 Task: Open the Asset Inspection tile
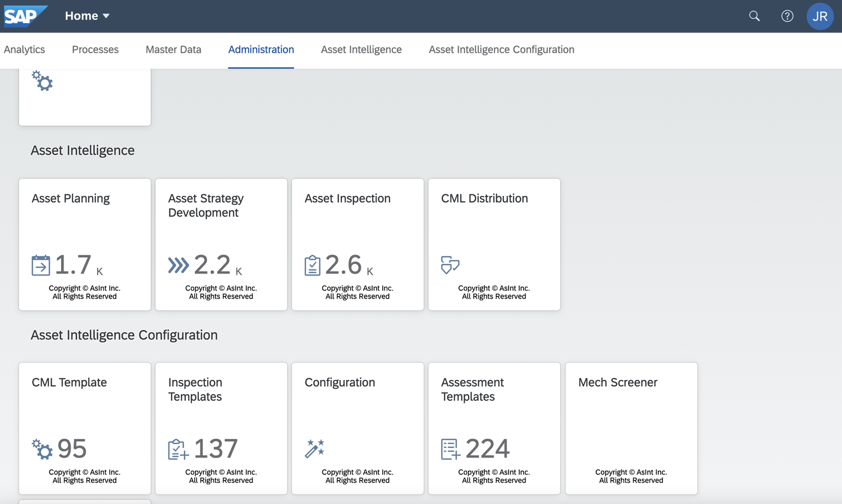coord(358,245)
